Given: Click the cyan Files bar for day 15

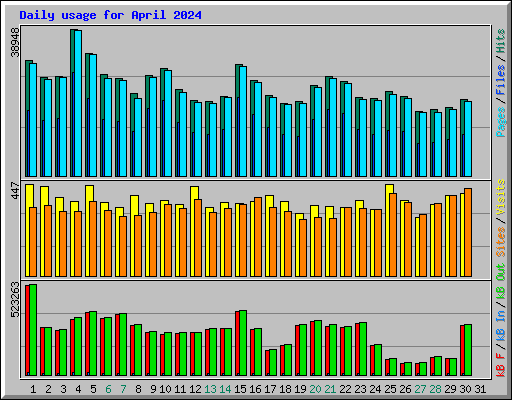Looking at the screenshot, I should pos(243,121).
